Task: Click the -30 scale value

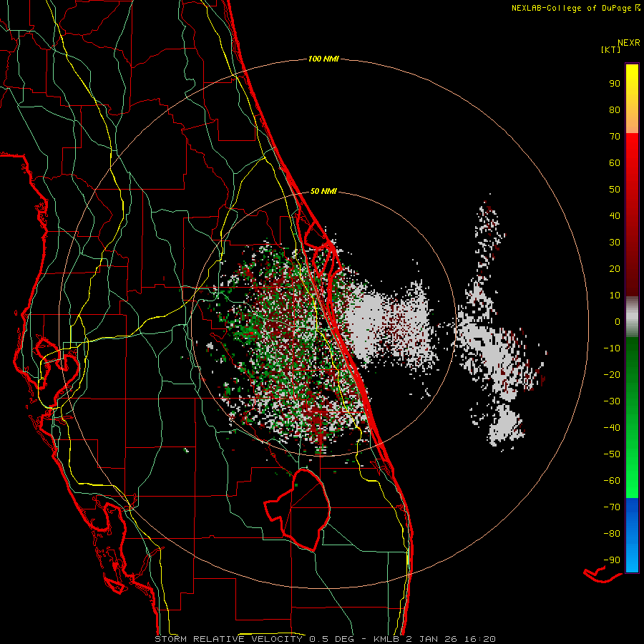Action: (x=612, y=401)
